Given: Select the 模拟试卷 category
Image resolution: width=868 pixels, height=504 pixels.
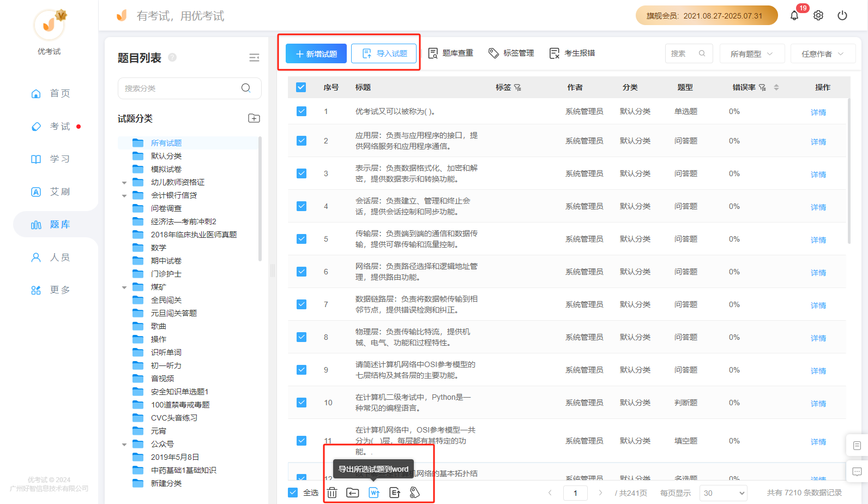Looking at the screenshot, I should point(166,169).
